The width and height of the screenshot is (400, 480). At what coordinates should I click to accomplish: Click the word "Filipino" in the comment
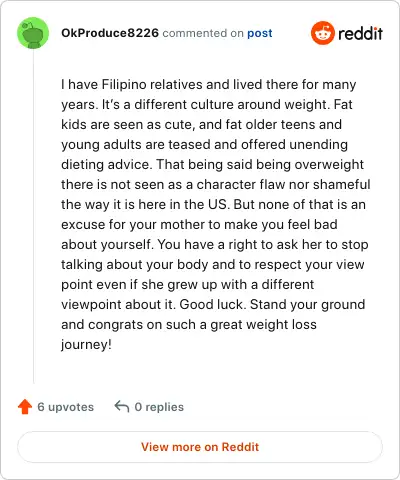[x=124, y=85]
